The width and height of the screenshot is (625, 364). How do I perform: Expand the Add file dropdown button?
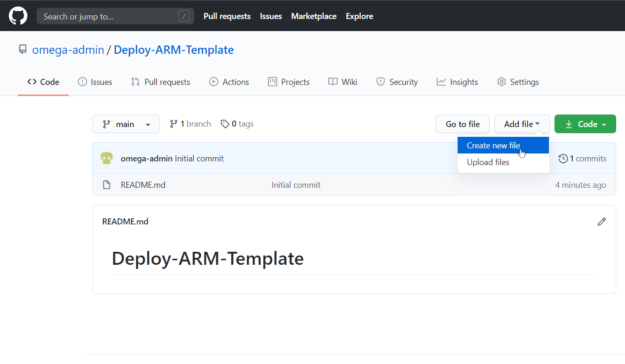click(x=522, y=124)
